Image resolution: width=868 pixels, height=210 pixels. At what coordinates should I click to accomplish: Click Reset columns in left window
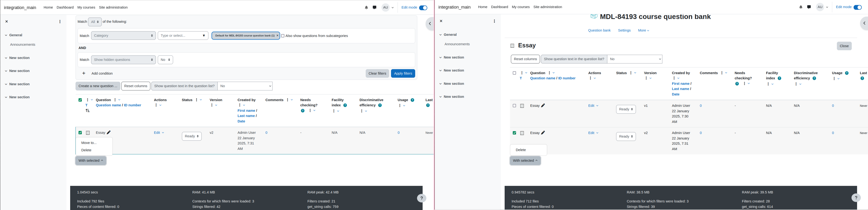click(135, 86)
